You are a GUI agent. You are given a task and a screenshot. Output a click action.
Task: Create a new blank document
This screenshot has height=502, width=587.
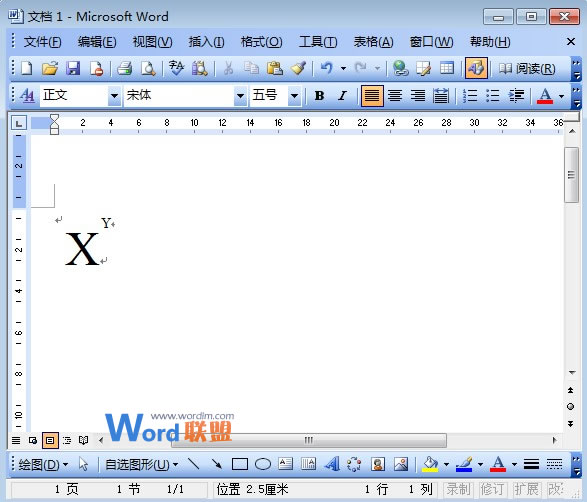[27, 69]
